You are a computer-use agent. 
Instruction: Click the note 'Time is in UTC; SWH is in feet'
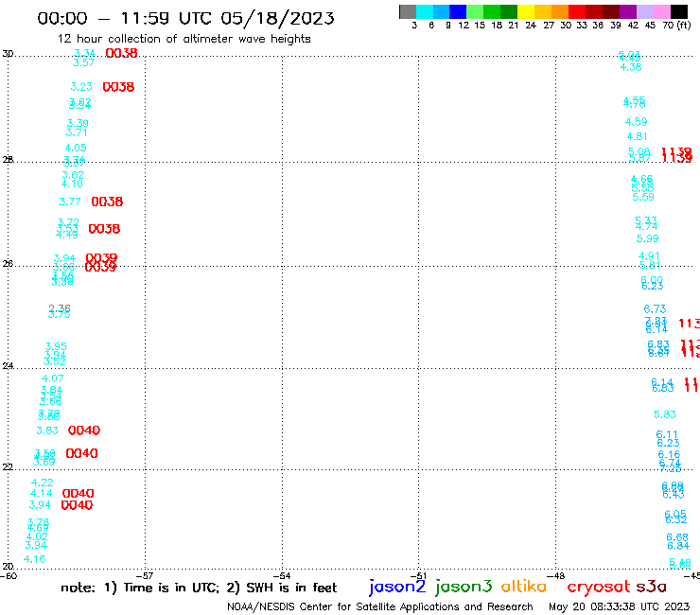coord(199,588)
